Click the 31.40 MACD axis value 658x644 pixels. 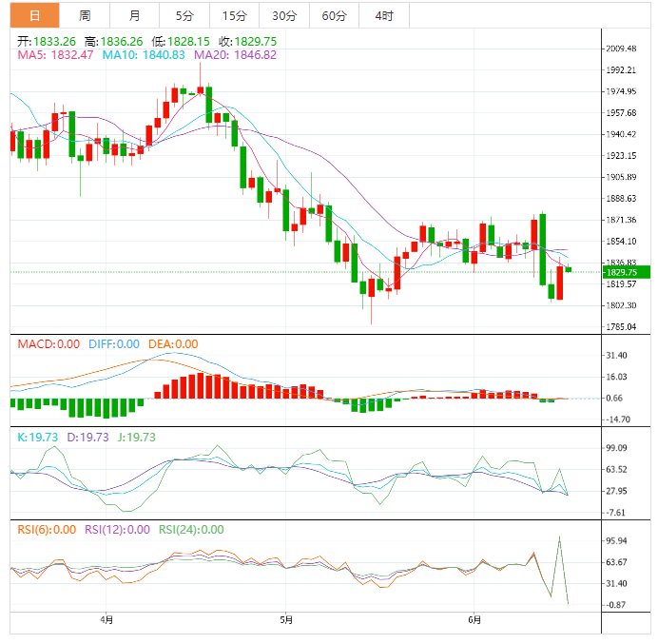tap(616, 356)
